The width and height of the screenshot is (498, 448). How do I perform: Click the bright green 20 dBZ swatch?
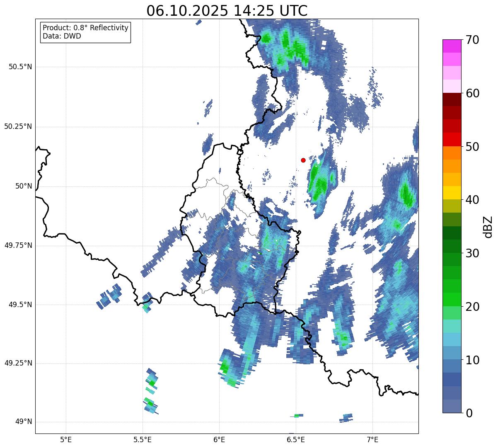click(x=452, y=300)
